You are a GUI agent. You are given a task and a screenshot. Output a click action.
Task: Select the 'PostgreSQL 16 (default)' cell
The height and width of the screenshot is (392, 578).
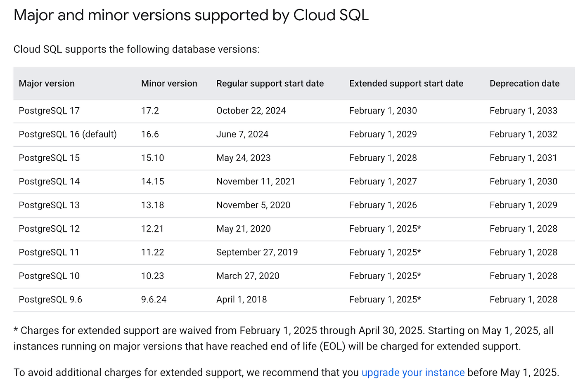(x=68, y=135)
